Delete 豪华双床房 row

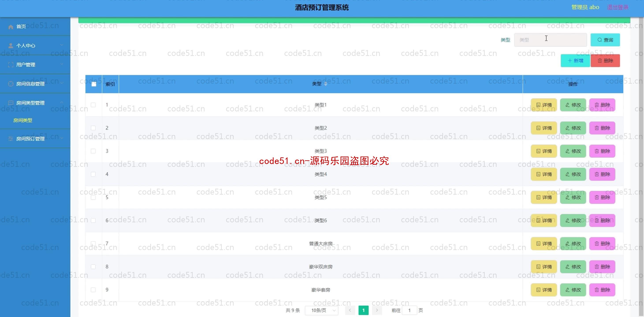pos(602,267)
